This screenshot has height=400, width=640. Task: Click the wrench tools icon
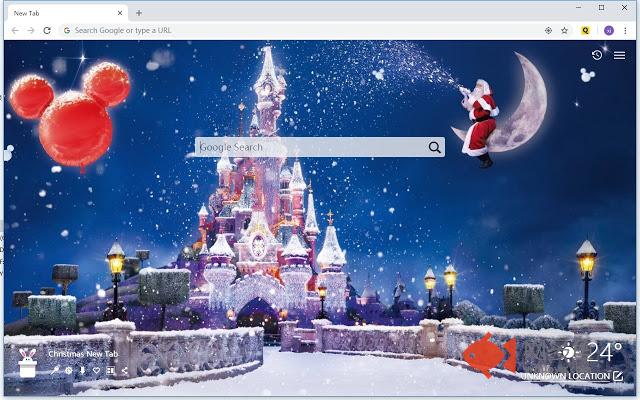[54, 371]
